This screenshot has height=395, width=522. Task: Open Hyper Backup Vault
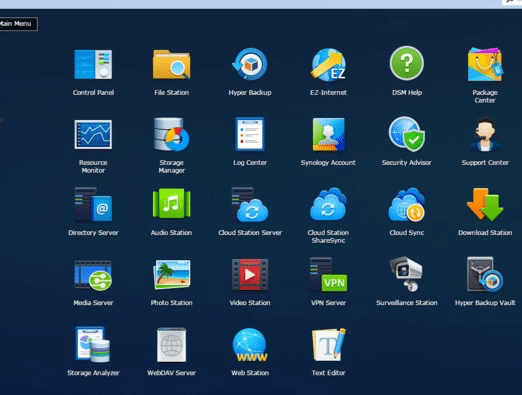(x=485, y=274)
